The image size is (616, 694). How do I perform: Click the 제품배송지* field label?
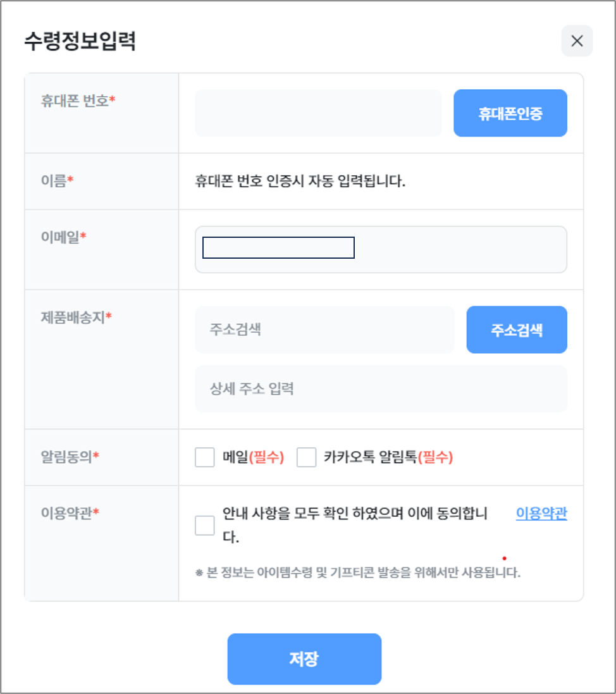click(x=76, y=316)
